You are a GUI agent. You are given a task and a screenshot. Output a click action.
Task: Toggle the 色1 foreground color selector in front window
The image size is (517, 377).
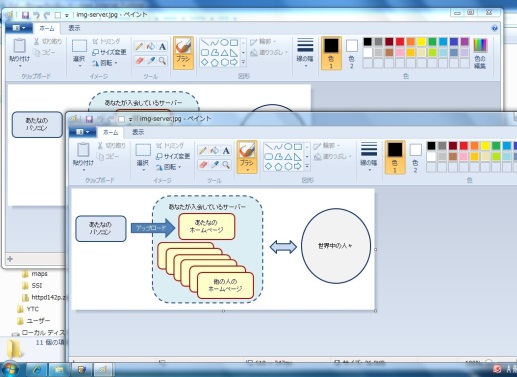tap(395, 157)
